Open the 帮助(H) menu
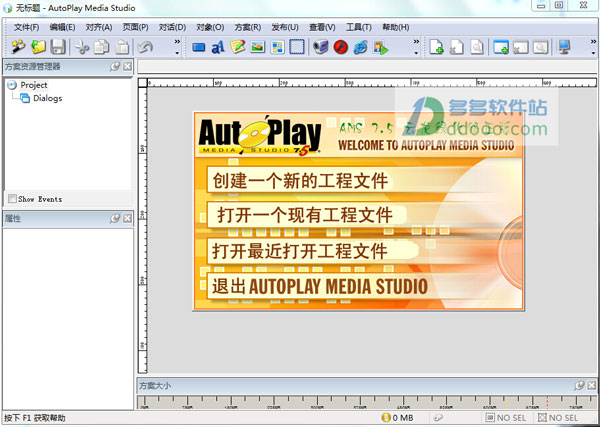The width and height of the screenshot is (600, 427). [x=396, y=28]
